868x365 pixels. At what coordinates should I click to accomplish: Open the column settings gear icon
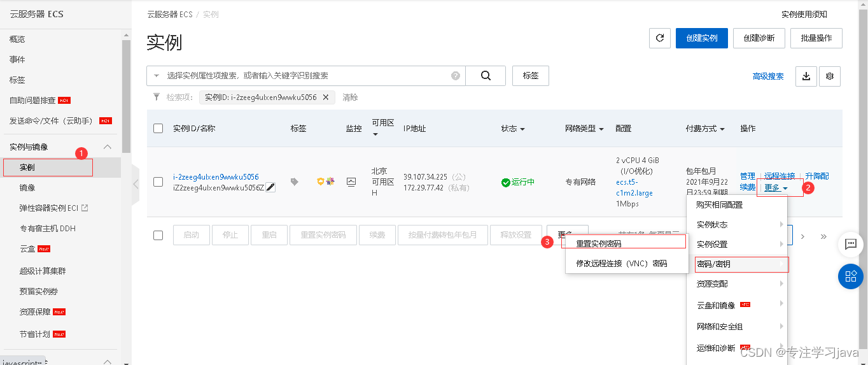(830, 76)
